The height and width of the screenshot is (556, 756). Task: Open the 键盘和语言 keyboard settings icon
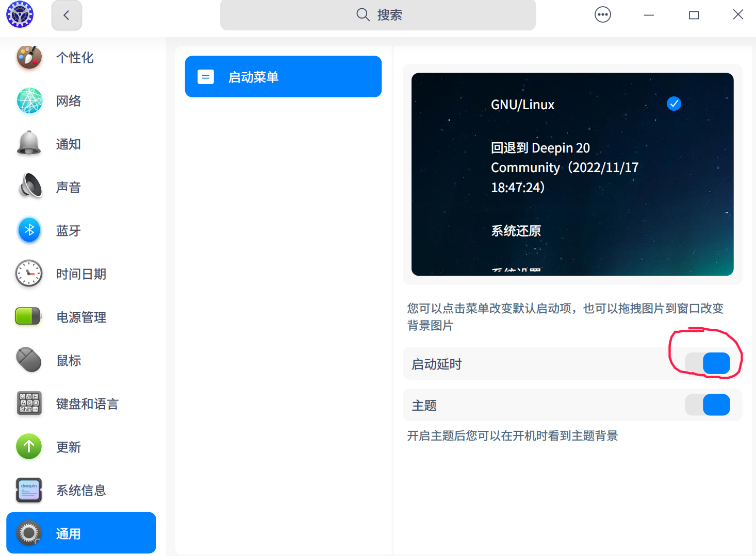29,403
